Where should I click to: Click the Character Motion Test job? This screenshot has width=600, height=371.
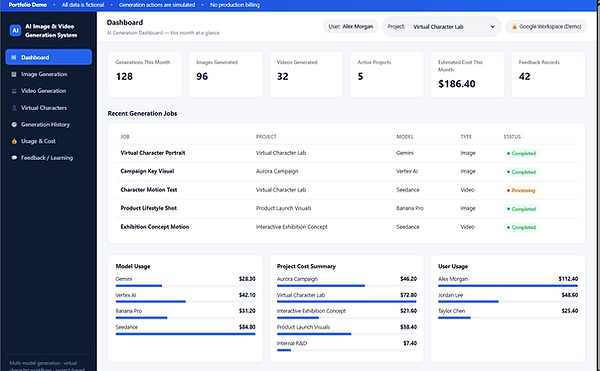(149, 190)
